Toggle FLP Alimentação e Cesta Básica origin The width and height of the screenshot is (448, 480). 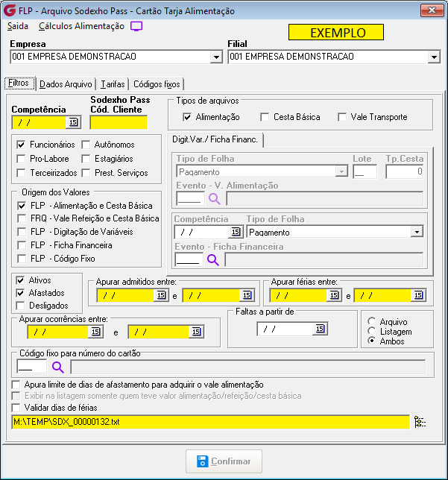coord(22,206)
